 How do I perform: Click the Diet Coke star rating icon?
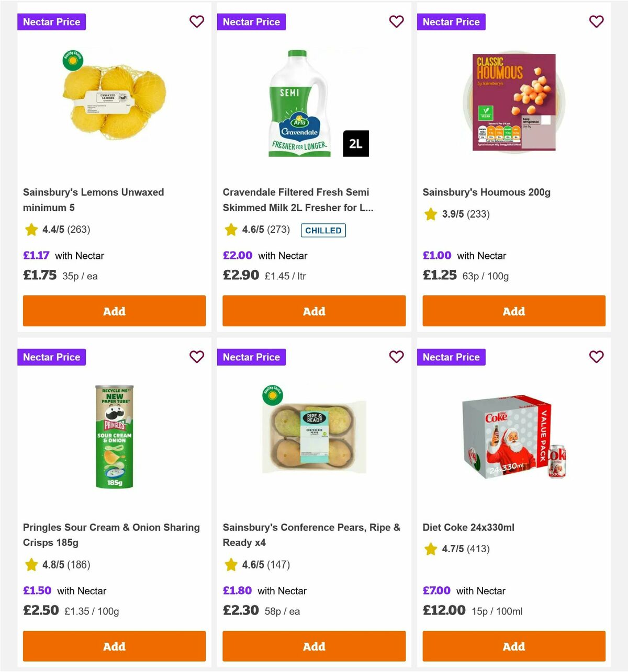click(430, 549)
